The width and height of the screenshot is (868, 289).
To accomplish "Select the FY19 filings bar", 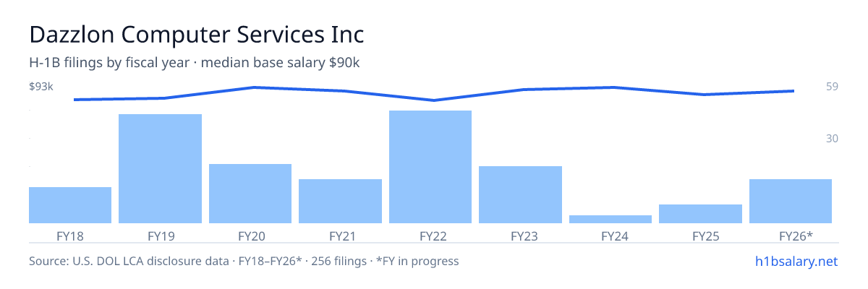I will 160,168.
